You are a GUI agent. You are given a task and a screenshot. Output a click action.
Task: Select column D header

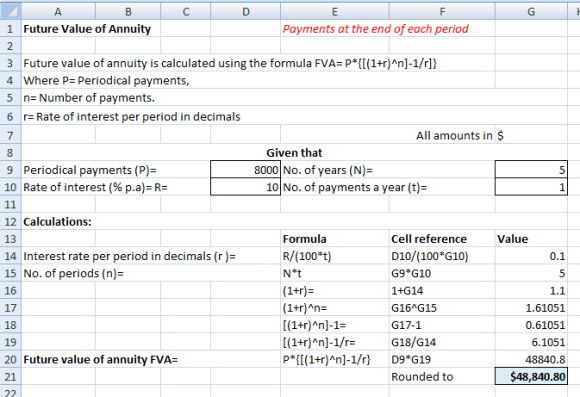(246, 11)
